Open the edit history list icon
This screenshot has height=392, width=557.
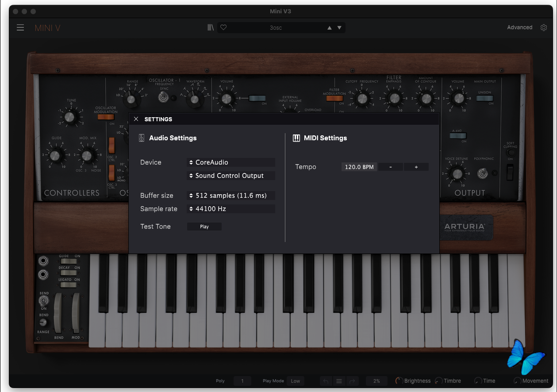coord(339,381)
